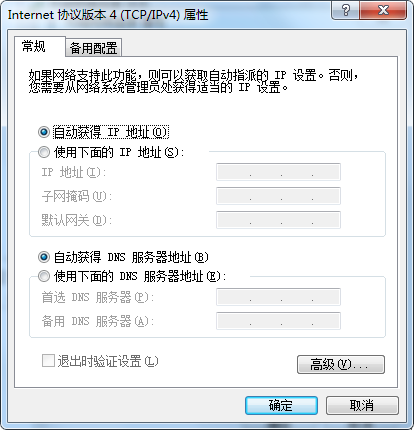Click the 默认网关 input field
This screenshot has width=414, height=430.
tap(278, 220)
